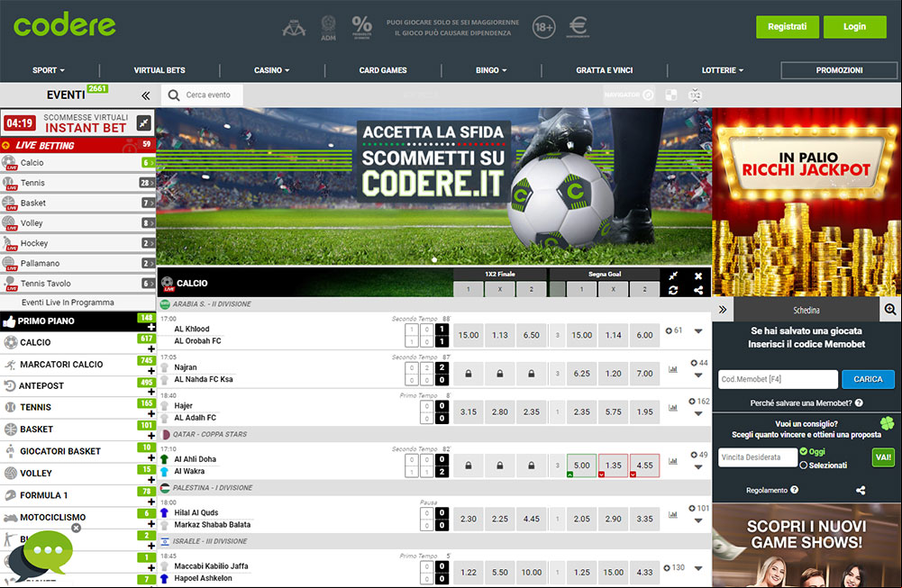The image size is (902, 588).
Task: Select 3.15 odds for Hajer win
Action: click(x=469, y=412)
